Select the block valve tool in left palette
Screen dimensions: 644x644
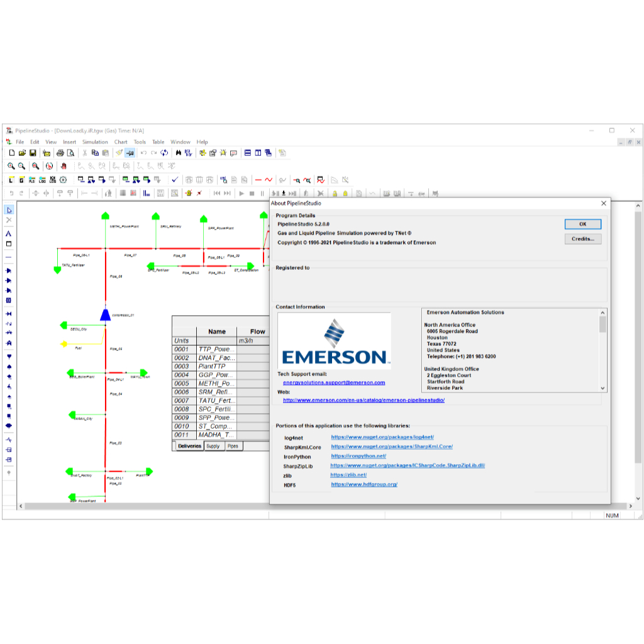click(x=9, y=314)
